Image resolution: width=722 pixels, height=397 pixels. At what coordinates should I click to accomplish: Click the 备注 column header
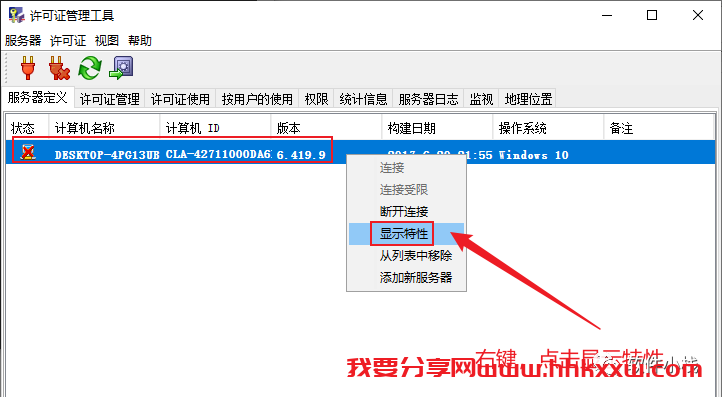[x=659, y=128]
